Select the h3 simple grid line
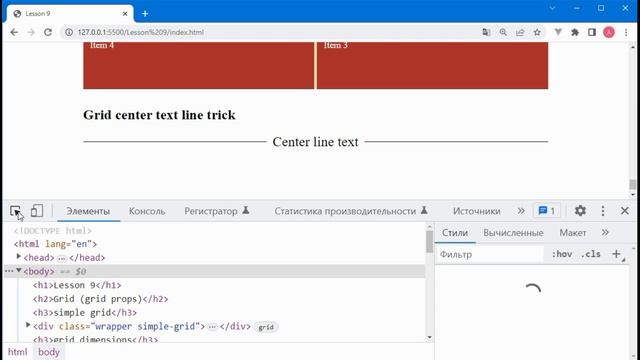Viewport: 640px width, 360px height. [x=85, y=313]
